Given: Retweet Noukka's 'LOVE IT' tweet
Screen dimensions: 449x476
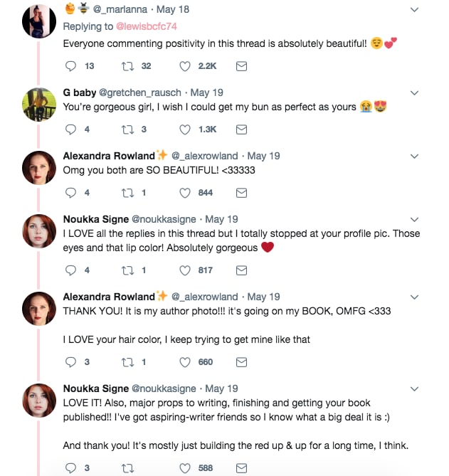Looking at the screenshot, I should [128, 468].
